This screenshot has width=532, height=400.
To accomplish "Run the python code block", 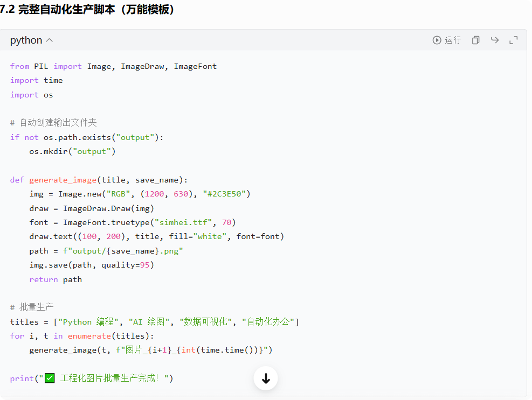I will 446,40.
